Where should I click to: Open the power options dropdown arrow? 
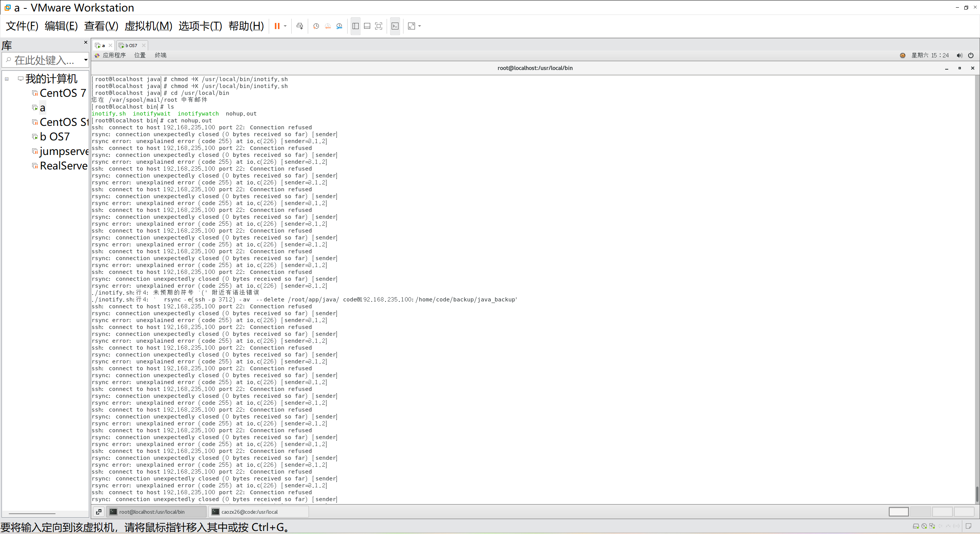click(x=285, y=26)
